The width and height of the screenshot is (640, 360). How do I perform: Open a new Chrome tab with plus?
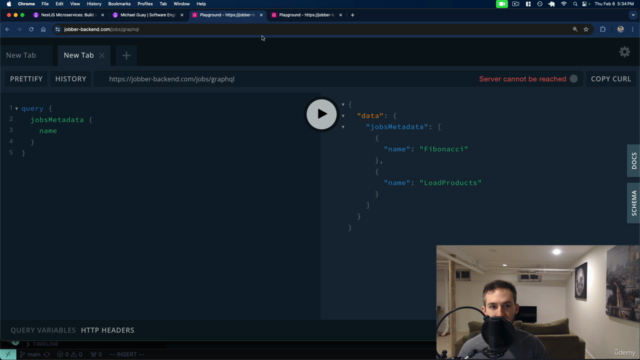pos(353,15)
